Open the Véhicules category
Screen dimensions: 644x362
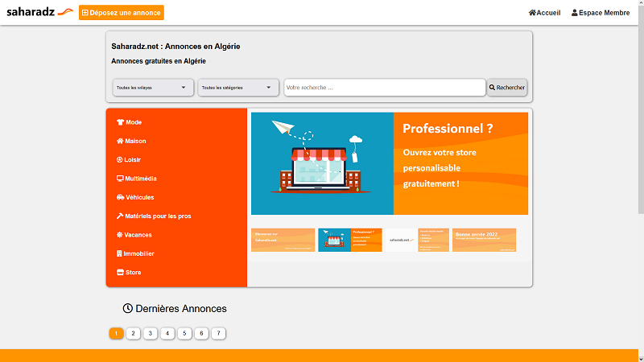(135, 197)
